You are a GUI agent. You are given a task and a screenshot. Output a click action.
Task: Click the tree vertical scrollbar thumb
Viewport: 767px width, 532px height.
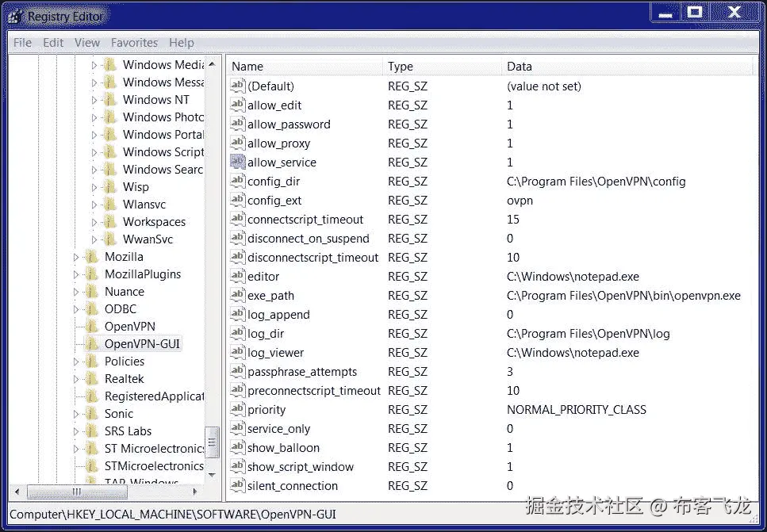212,442
